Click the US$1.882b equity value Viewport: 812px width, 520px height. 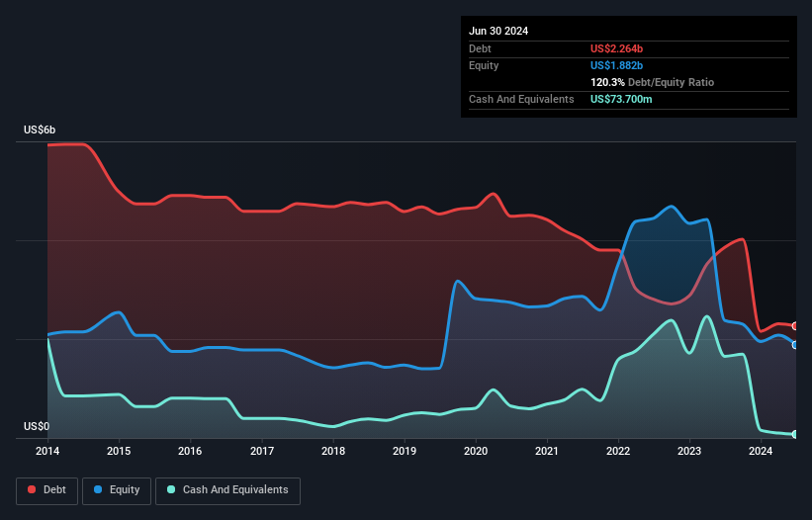point(616,65)
